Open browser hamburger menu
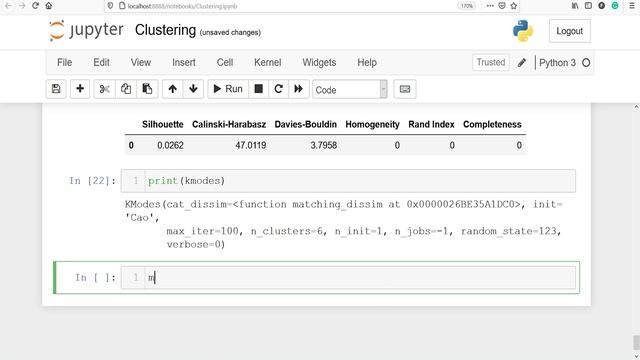 632,6
